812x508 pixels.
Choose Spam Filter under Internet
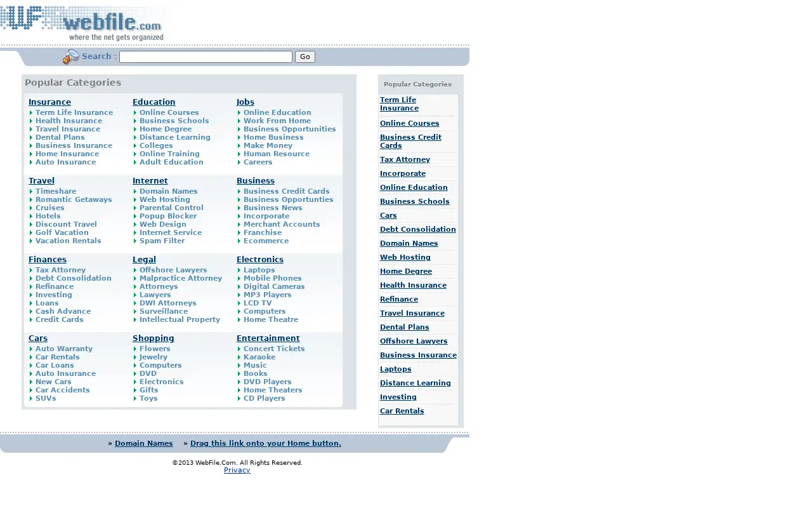(x=162, y=241)
